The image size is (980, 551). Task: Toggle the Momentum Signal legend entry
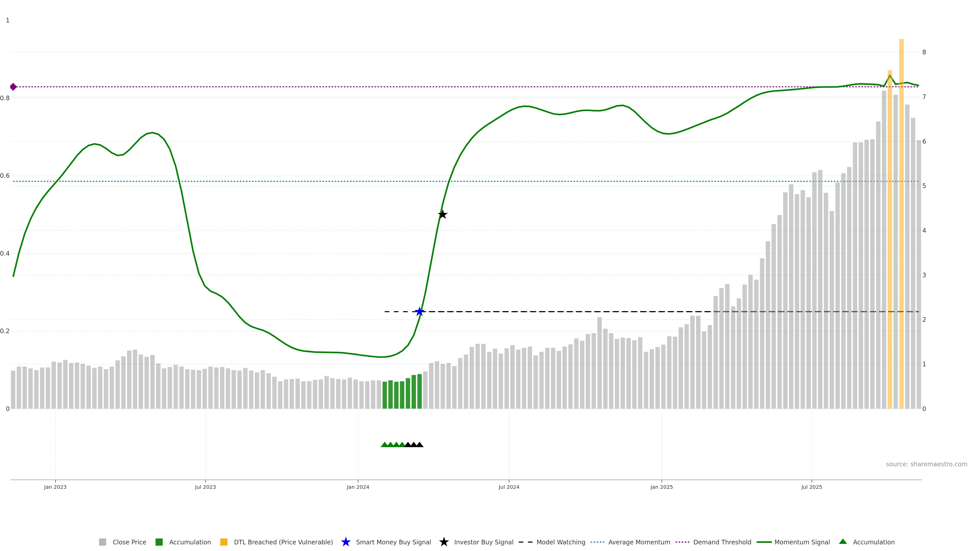(x=802, y=542)
